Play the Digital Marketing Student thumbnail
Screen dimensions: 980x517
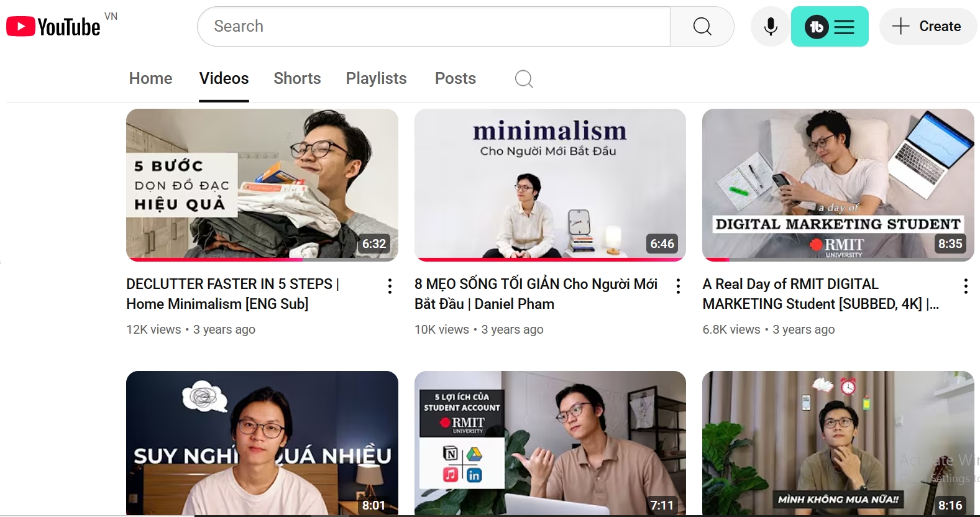[838, 185]
